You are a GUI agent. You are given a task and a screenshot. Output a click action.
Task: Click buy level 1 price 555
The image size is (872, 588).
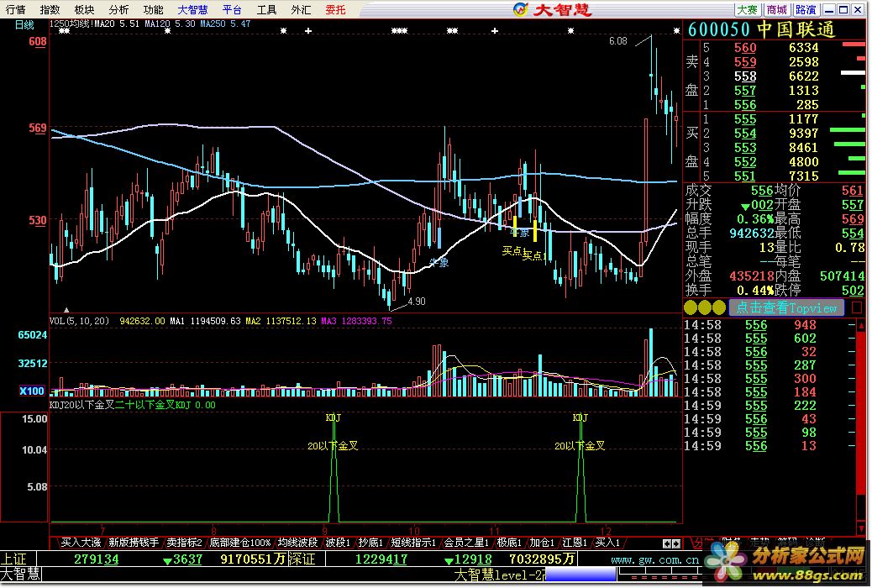point(745,119)
